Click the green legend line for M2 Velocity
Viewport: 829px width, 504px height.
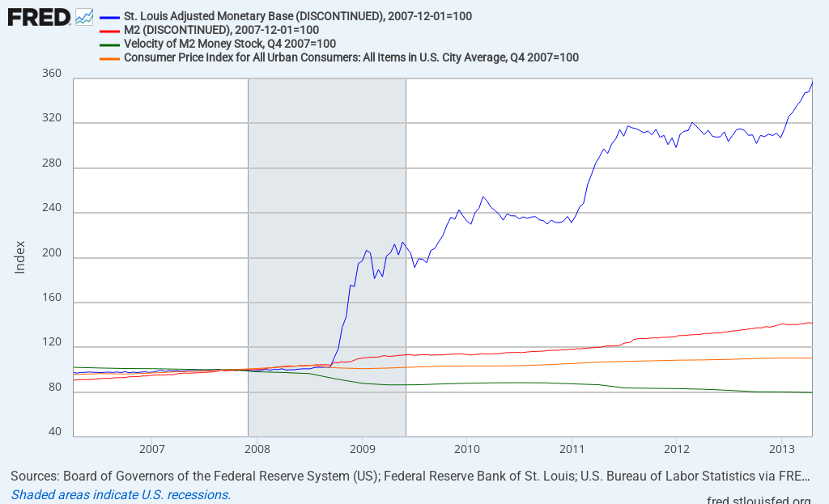pos(109,45)
